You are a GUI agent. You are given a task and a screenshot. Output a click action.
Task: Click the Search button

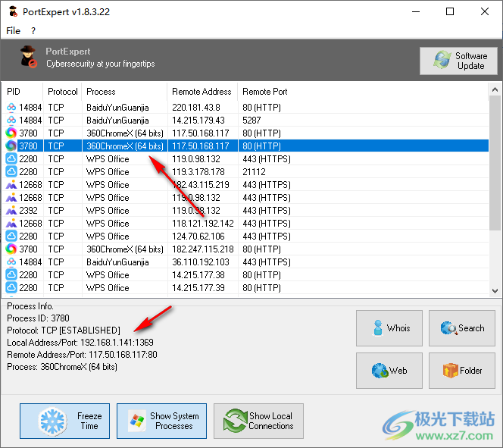(x=462, y=328)
